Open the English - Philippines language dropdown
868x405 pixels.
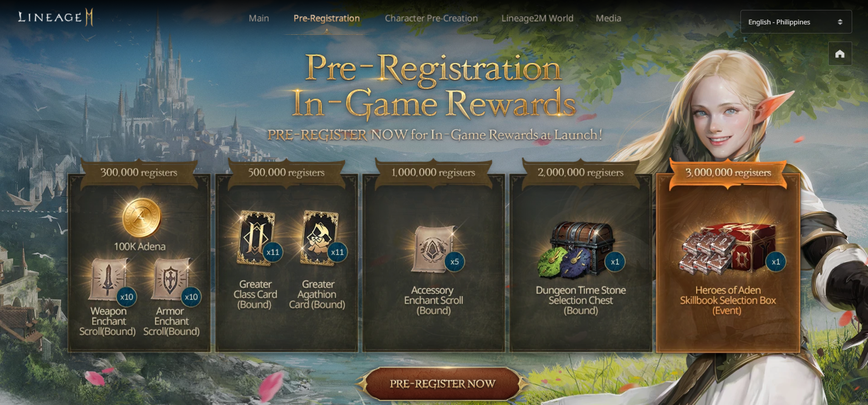796,22
